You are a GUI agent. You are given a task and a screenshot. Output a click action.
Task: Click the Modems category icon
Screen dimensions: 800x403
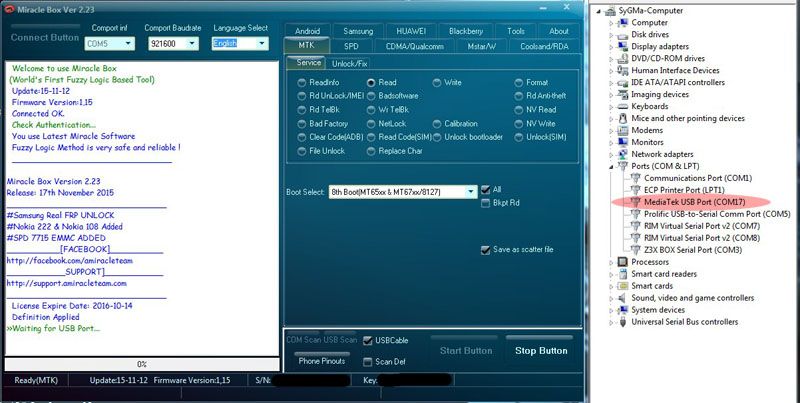(622, 130)
